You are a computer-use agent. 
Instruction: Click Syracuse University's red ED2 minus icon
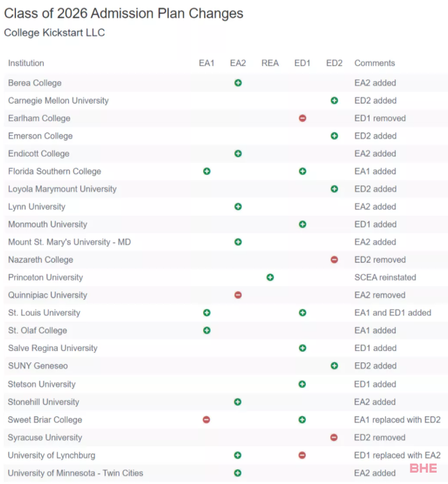(334, 437)
